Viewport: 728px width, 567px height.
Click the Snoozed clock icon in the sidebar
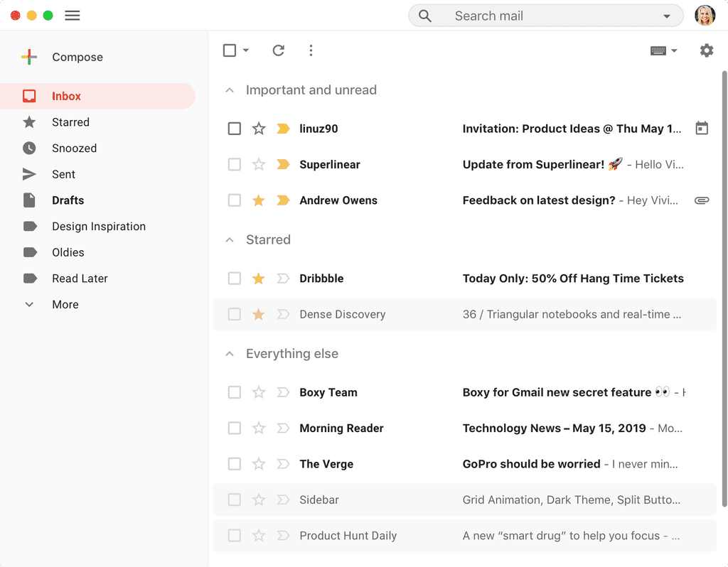(x=28, y=148)
